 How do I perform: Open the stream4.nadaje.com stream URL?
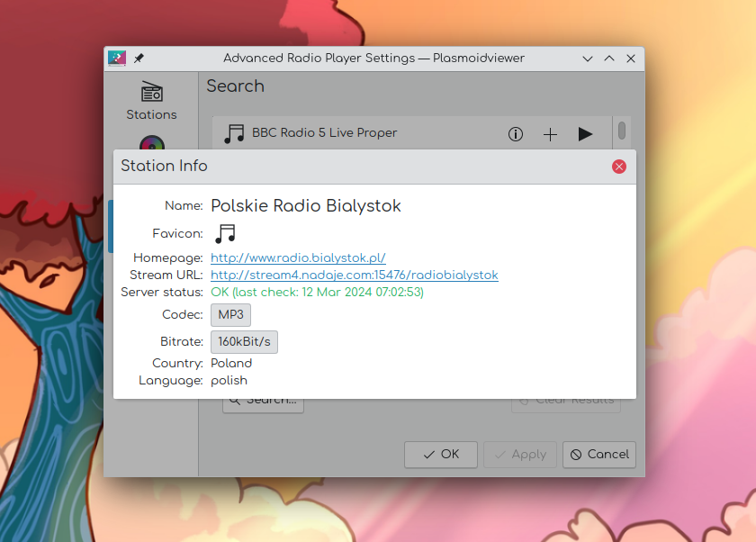point(355,275)
